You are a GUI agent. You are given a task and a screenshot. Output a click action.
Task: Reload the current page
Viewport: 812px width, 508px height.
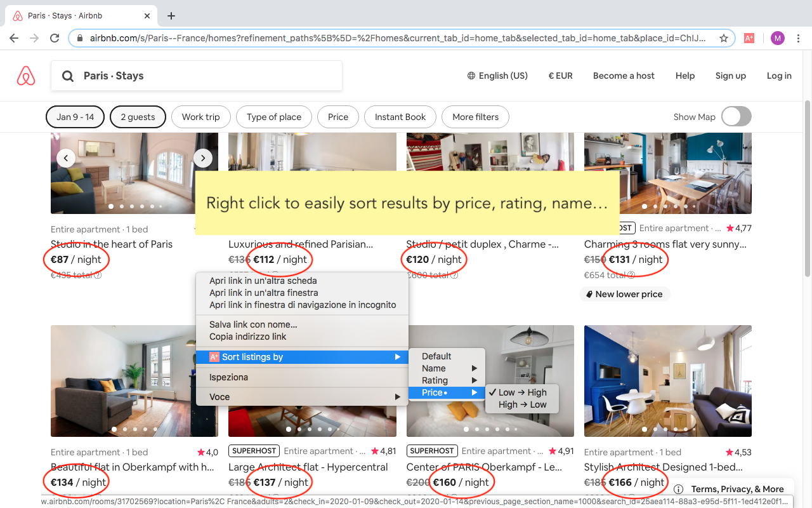pos(55,38)
